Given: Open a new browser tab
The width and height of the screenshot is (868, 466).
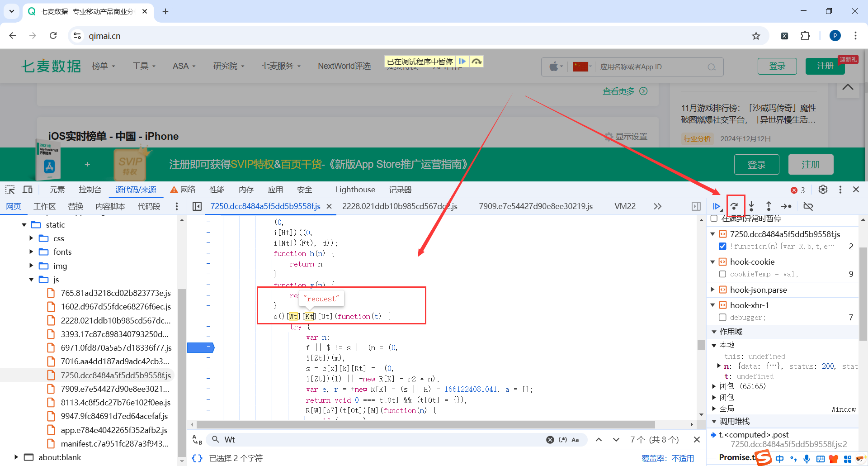Looking at the screenshot, I should [x=165, y=11].
